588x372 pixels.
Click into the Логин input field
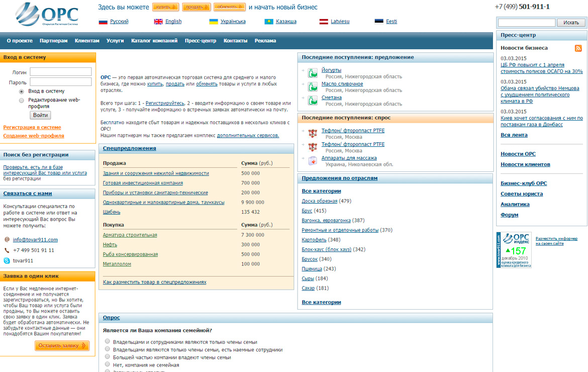click(61, 72)
